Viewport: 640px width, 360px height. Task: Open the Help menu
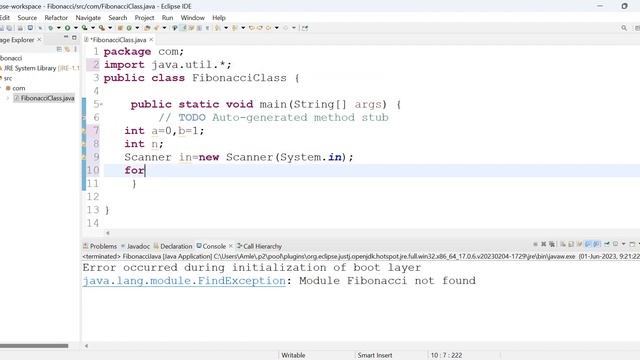click(x=219, y=18)
